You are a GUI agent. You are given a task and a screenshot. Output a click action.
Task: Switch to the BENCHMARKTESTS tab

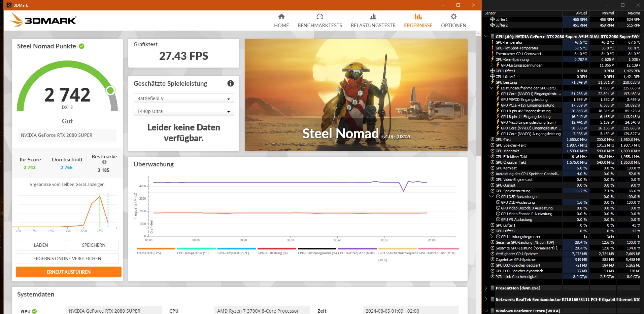pyautogui.click(x=320, y=21)
